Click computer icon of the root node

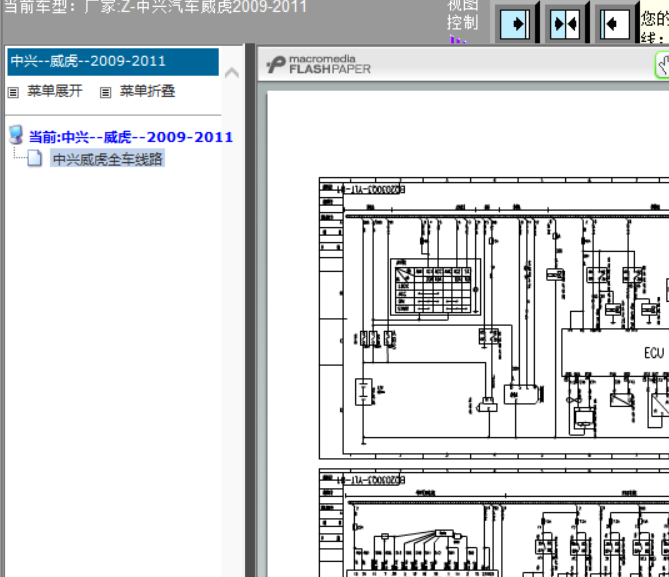[16, 134]
